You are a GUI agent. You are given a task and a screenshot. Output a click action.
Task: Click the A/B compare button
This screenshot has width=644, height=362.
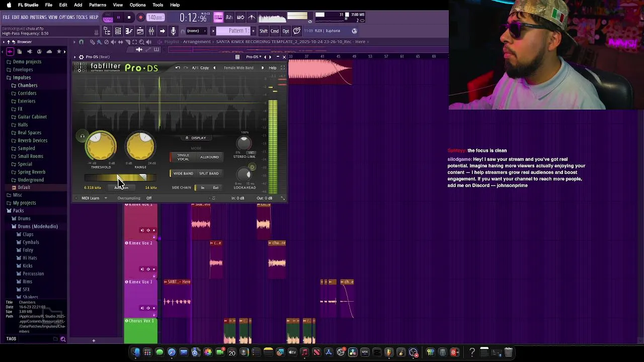click(194, 68)
